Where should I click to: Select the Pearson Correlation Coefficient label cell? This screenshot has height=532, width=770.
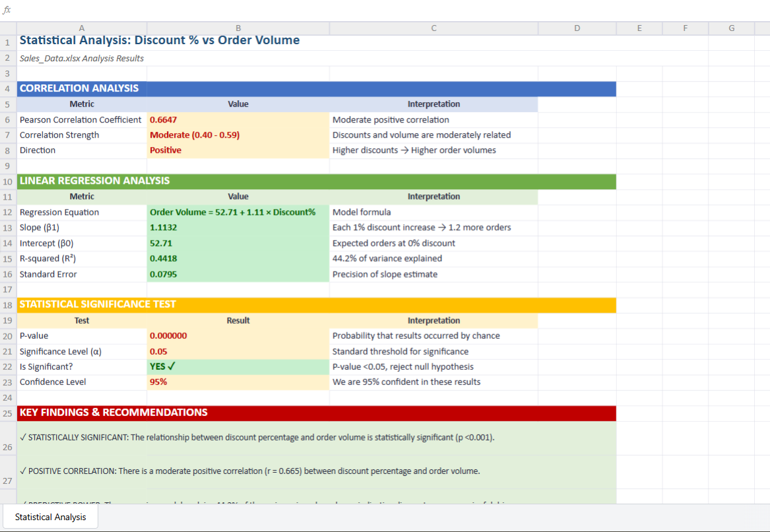(x=80, y=119)
